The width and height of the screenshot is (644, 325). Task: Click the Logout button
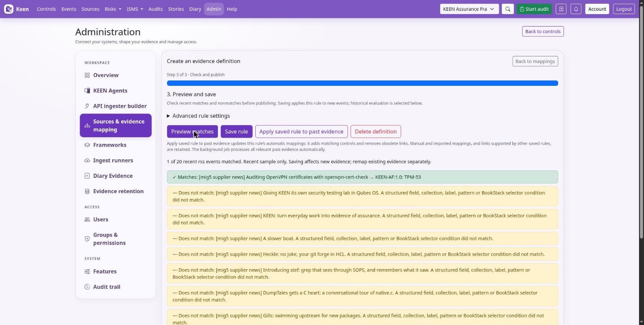pos(624,9)
